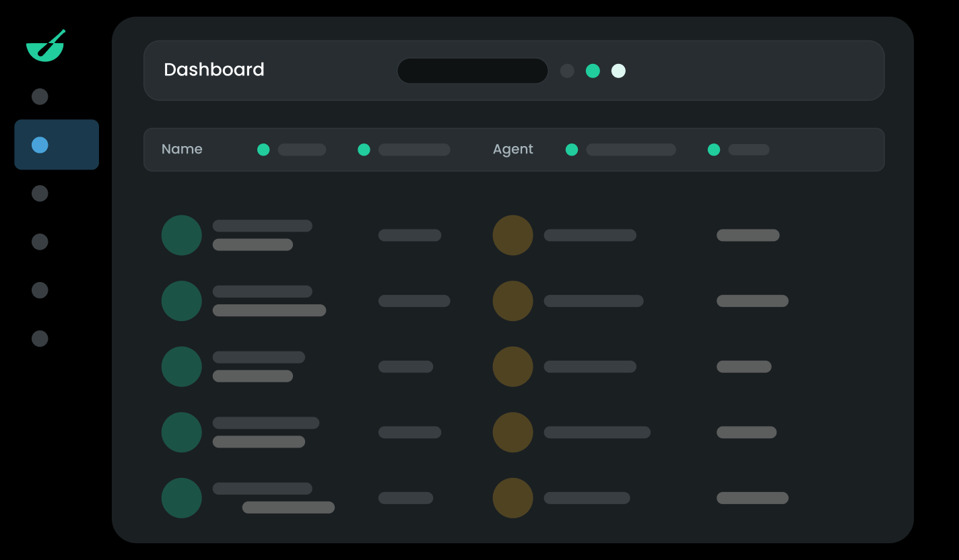
Task: Switch to the Name column header
Action: 182,149
